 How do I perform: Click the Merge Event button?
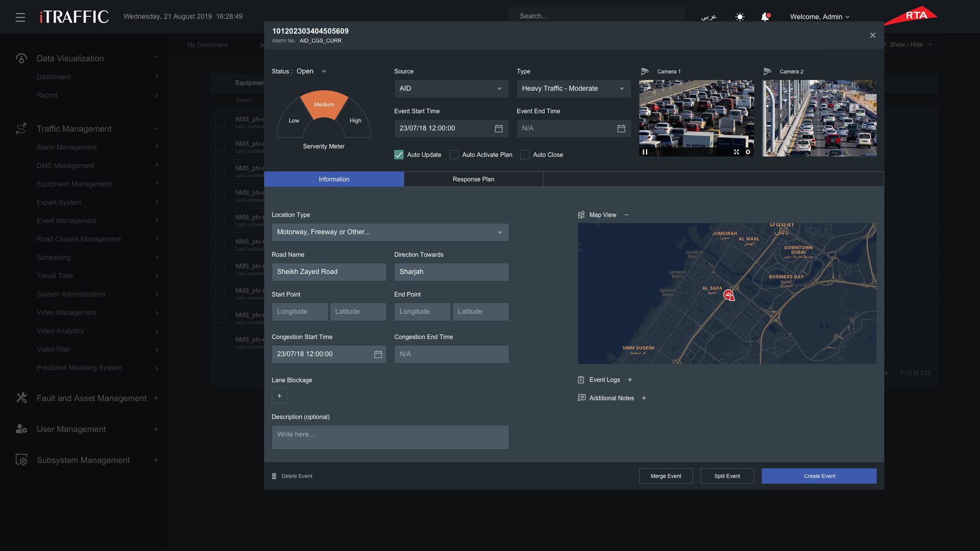pos(666,476)
